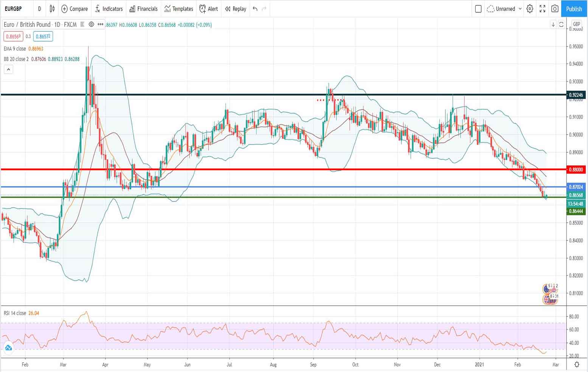588x372 pixels.
Task: Select the D timeframe
Action: pyautogui.click(x=39, y=9)
